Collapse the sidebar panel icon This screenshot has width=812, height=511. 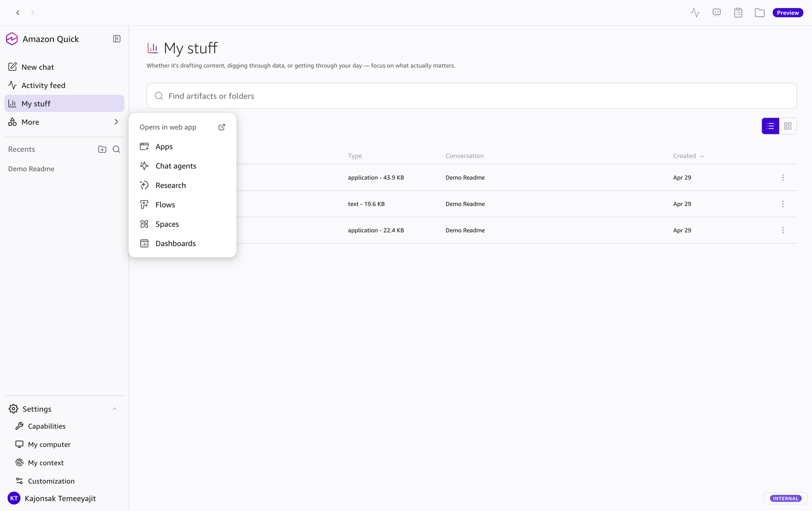pos(117,39)
